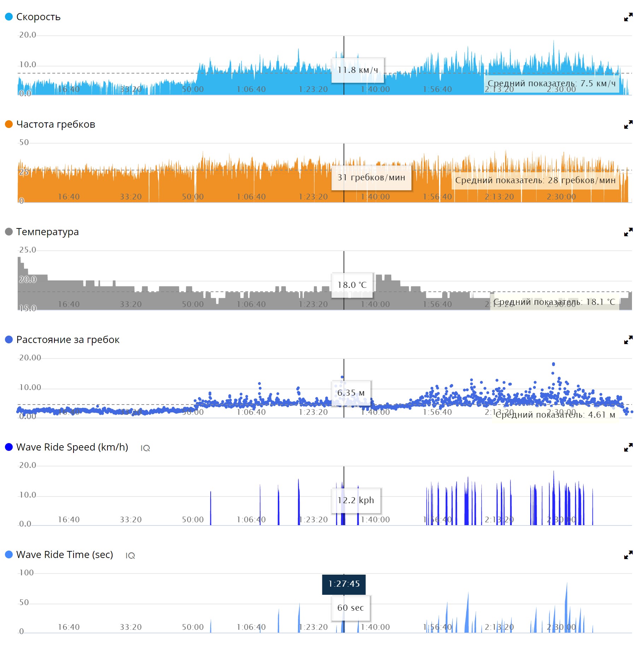Click the IQ icon beside Wave Ride Time
644x645 pixels.
click(130, 556)
